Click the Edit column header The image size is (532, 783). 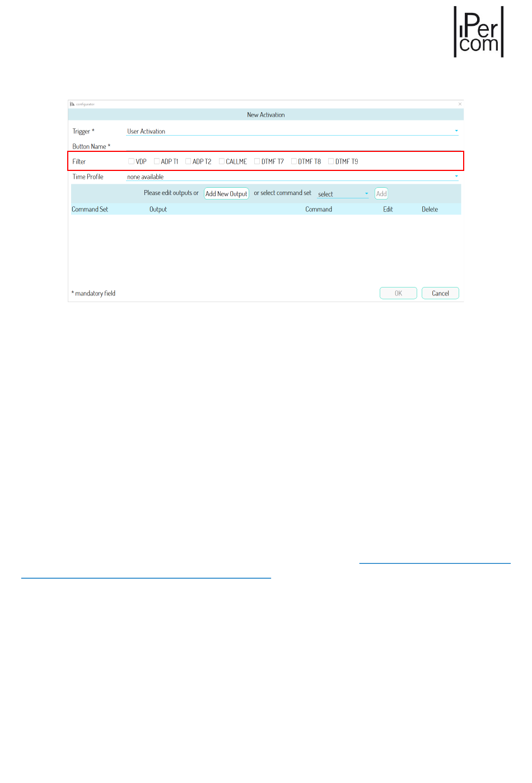388,209
